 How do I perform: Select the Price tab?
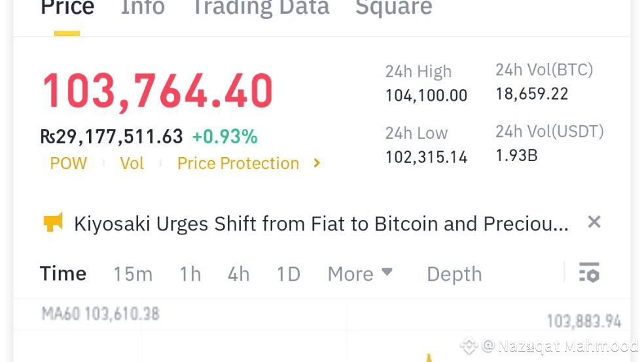[67, 8]
